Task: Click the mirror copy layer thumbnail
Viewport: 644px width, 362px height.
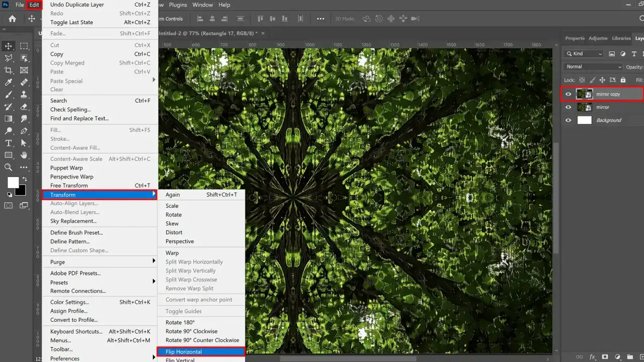Action: pos(584,94)
